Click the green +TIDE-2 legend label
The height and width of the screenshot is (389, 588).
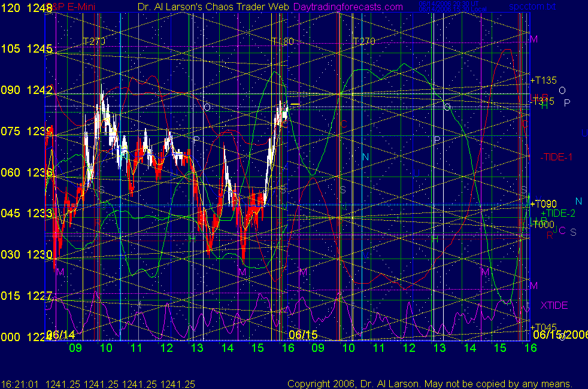point(558,213)
